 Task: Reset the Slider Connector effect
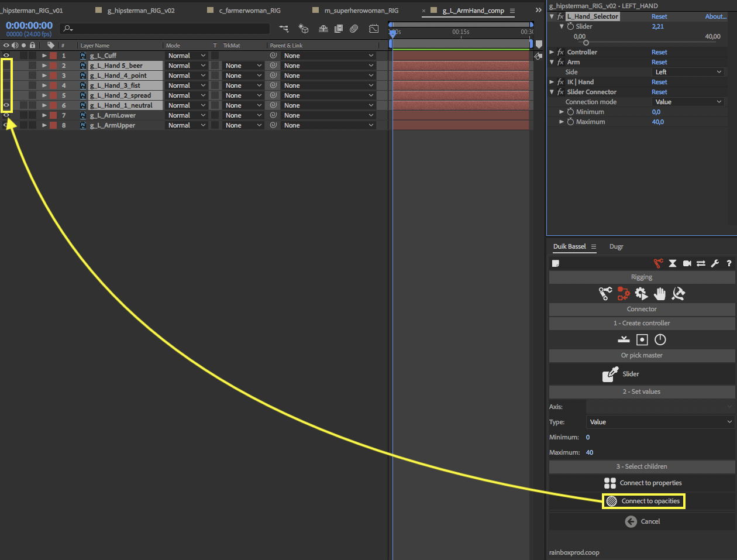(659, 92)
